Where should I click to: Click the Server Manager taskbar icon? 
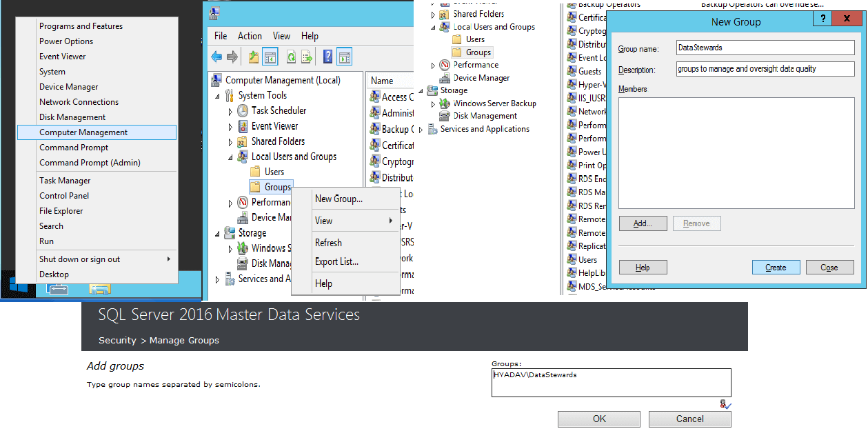(x=58, y=289)
